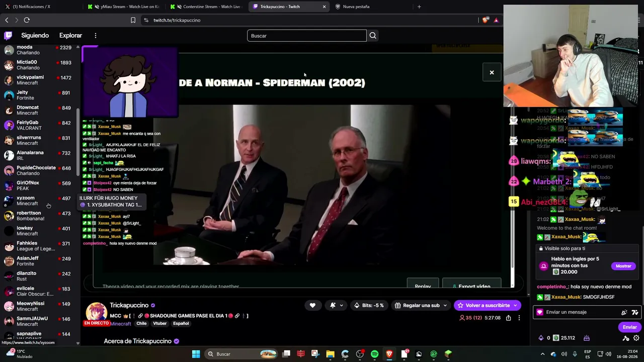This screenshot has width=644, height=362.
Task: Click the Bits: -5 % button
Action: click(x=369, y=305)
